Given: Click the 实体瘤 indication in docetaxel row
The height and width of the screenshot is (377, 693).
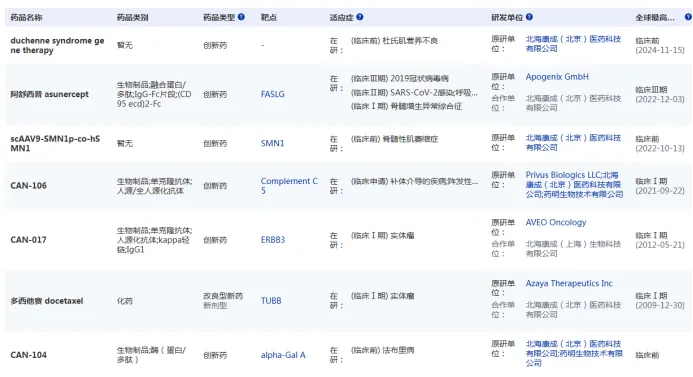Looking at the screenshot, I should pyautogui.click(x=383, y=296).
